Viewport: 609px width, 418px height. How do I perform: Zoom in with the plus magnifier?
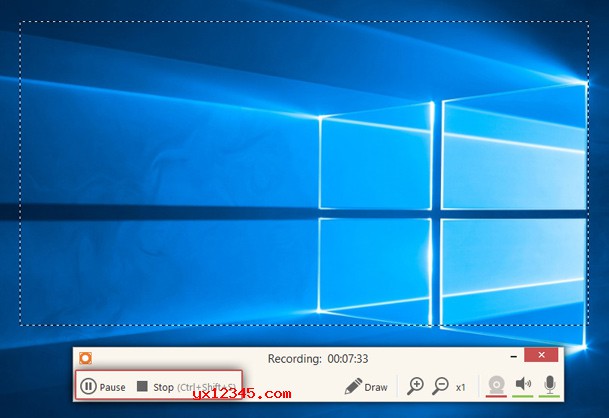[x=415, y=387]
